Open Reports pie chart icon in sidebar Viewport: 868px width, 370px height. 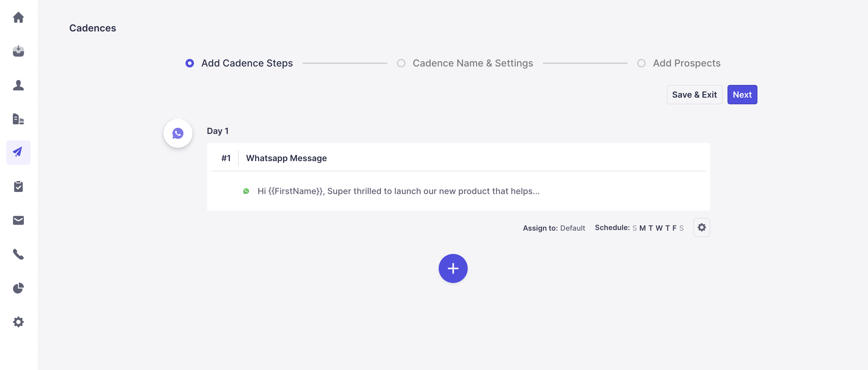click(18, 288)
